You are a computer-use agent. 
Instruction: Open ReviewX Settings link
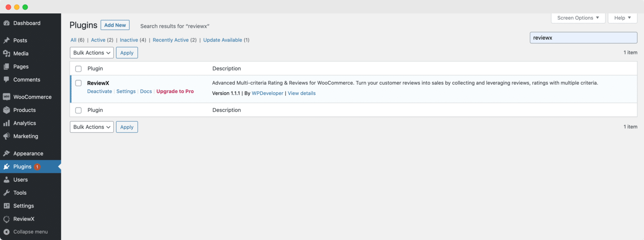point(126,91)
